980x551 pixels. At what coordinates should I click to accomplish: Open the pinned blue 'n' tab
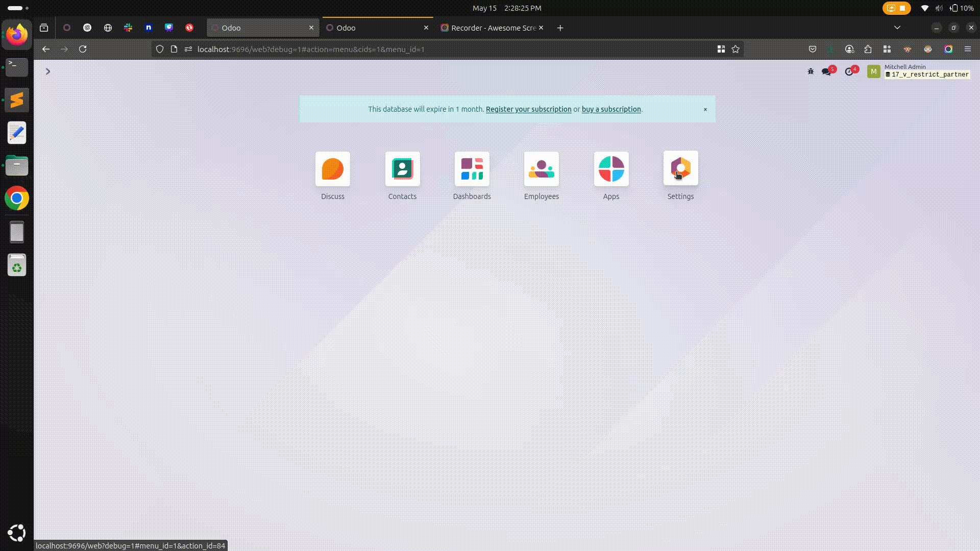[x=149, y=28]
